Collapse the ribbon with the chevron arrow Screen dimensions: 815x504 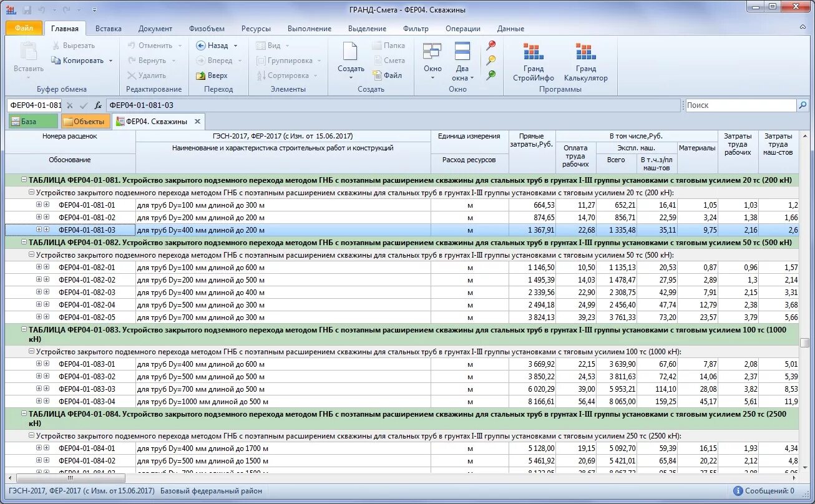[x=801, y=28]
